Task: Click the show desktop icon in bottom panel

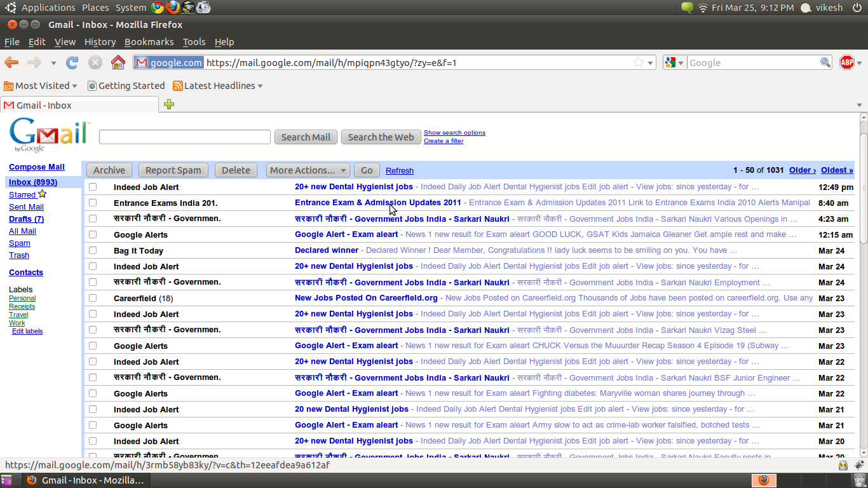Action: pyautogui.click(x=6, y=480)
